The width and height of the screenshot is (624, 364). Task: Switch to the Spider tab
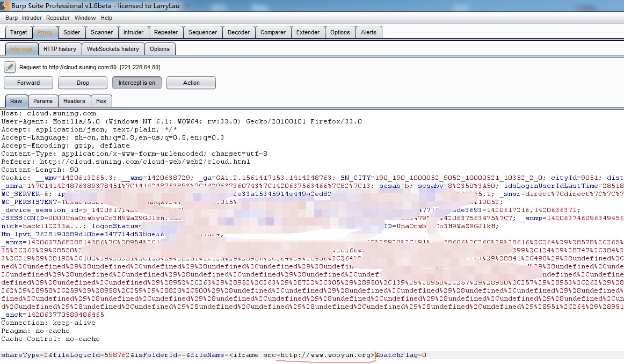pyautogui.click(x=71, y=32)
